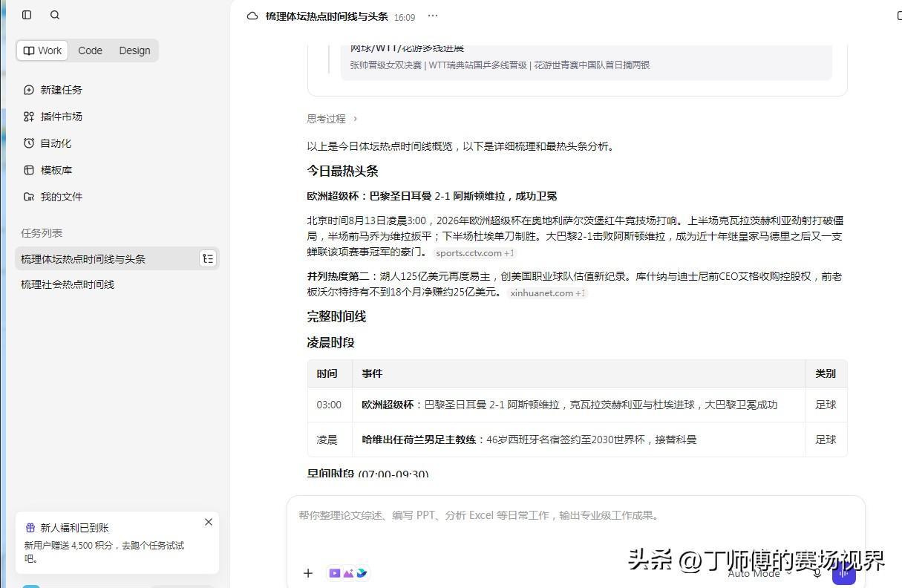The image size is (902, 588).
Task: Click the purple video tool icon
Action: click(x=335, y=573)
